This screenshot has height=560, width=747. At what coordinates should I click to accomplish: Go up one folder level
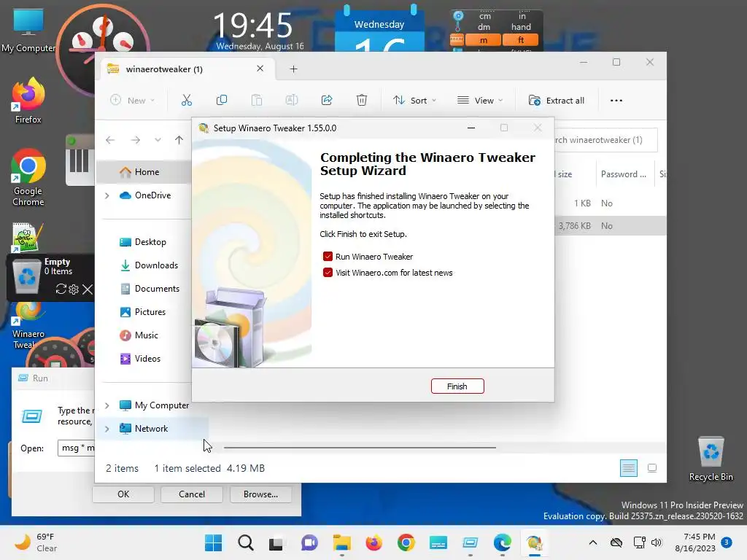click(179, 140)
